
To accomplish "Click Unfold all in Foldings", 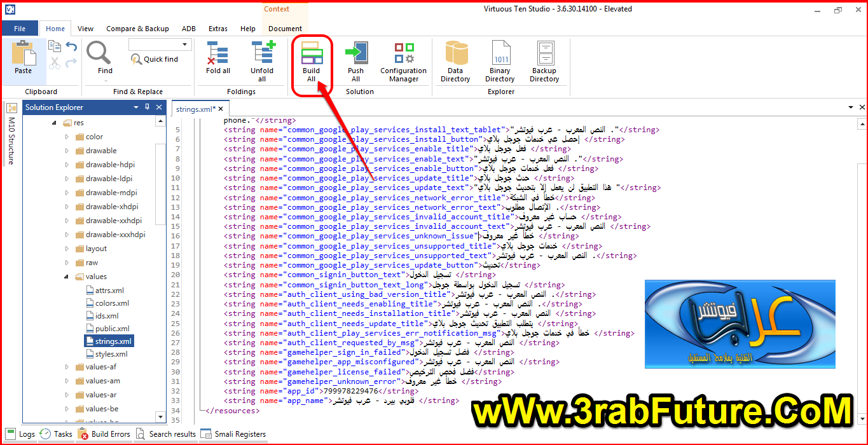I will pos(262,61).
